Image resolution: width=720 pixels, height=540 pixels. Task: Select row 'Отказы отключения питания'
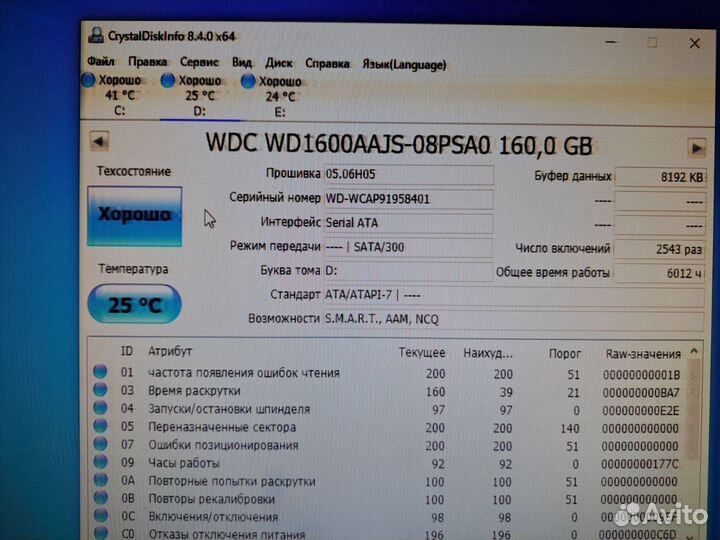coord(388,534)
